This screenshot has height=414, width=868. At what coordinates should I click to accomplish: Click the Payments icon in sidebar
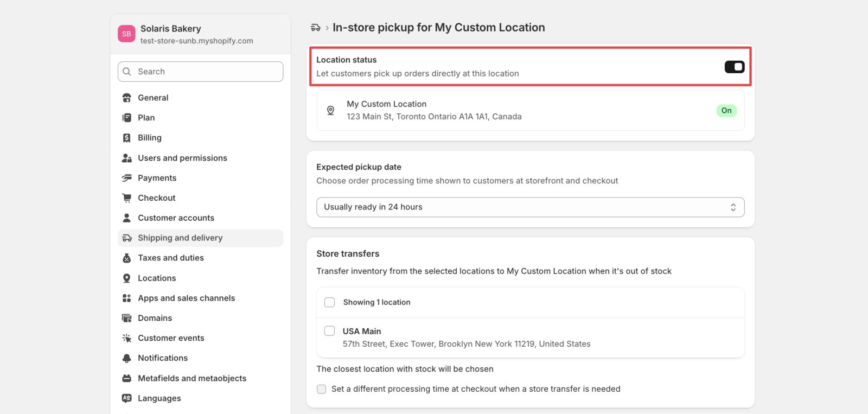[x=126, y=178]
